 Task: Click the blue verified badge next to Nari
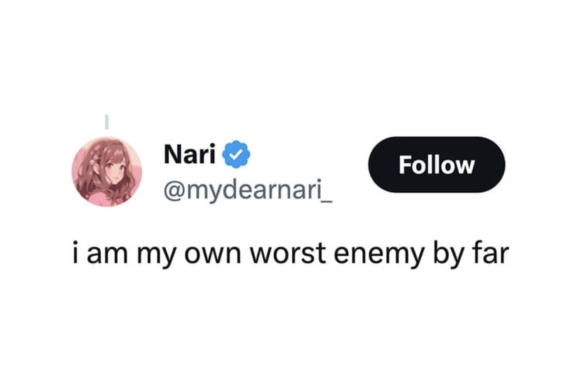pyautogui.click(x=236, y=154)
